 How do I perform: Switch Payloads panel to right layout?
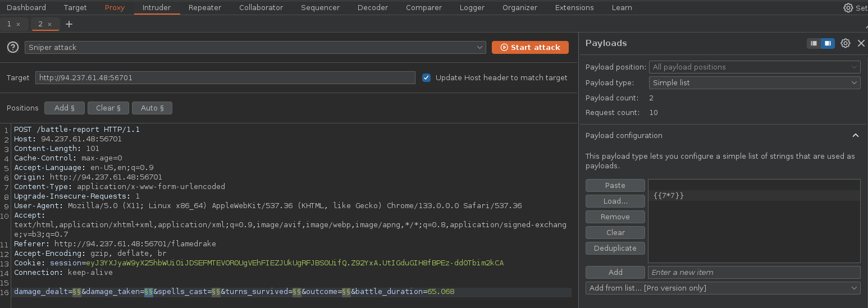pyautogui.click(x=827, y=43)
